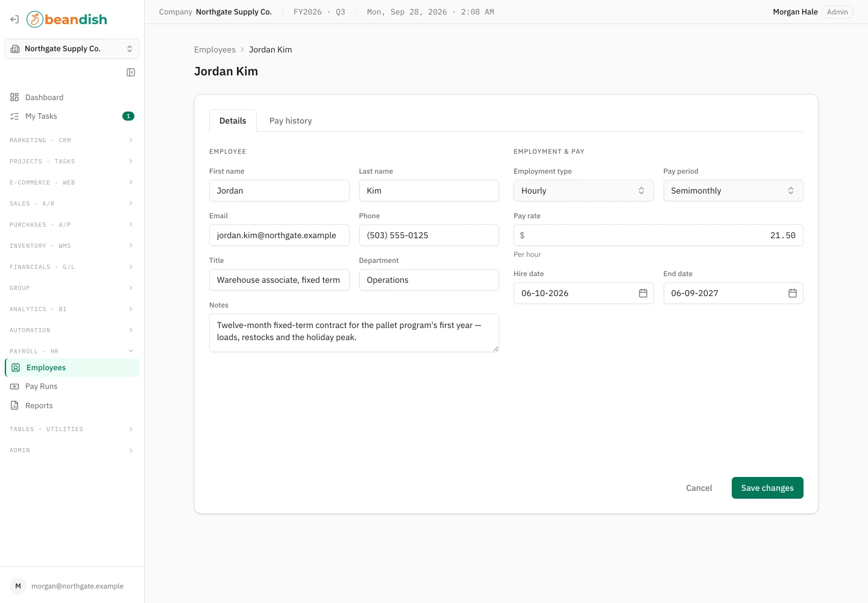Screen dimensions: 868x603
Task: Open the Dashboard icon in sidebar
Action: (x=14, y=97)
